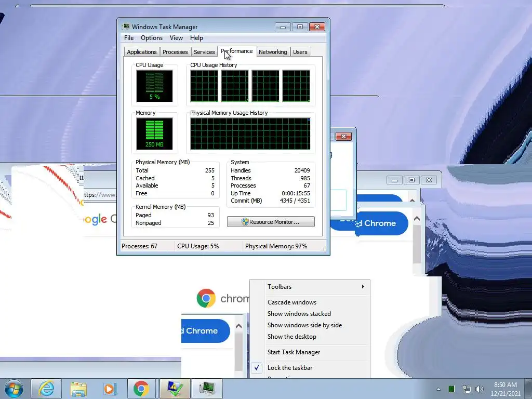Switch to the Services tab
The width and height of the screenshot is (532, 399).
(x=204, y=52)
